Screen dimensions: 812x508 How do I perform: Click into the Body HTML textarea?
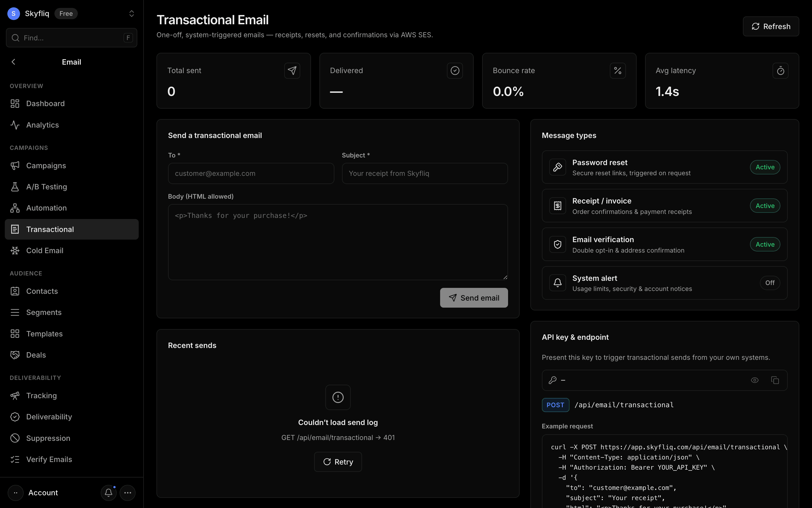click(338, 242)
